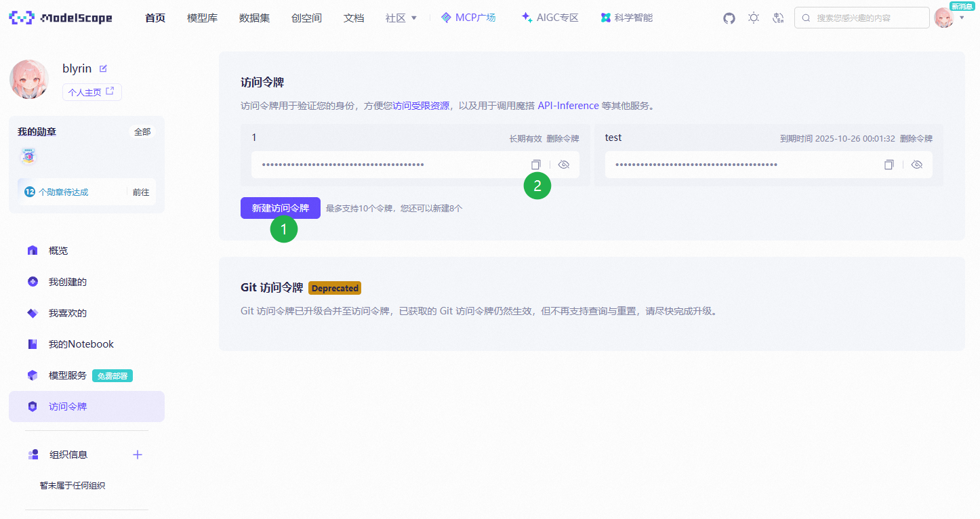Click the ModelScope logo
The width and height of the screenshot is (980, 519).
61,18
